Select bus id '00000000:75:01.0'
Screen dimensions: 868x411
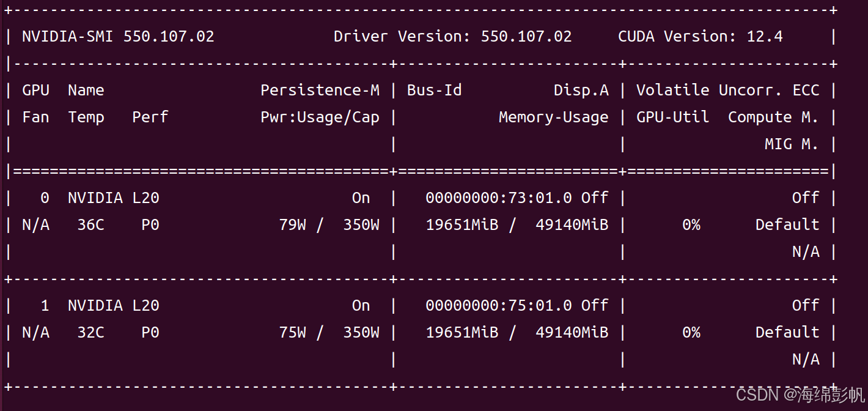[x=499, y=306]
